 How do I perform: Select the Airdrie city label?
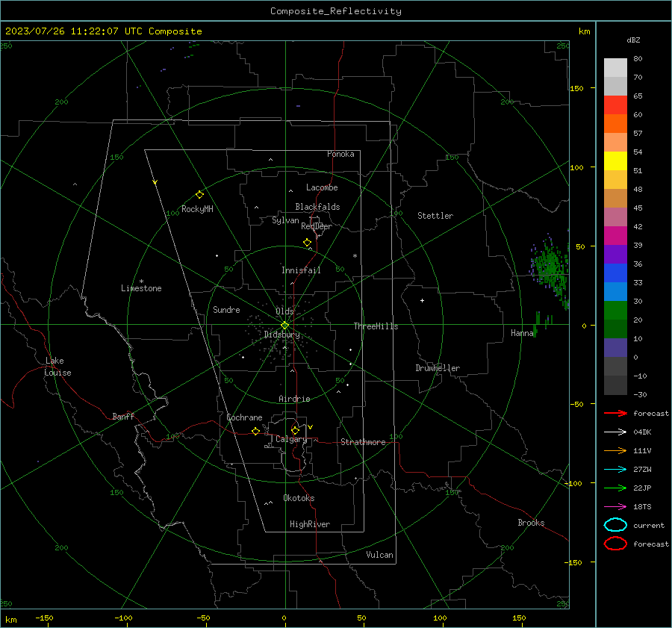(294, 399)
